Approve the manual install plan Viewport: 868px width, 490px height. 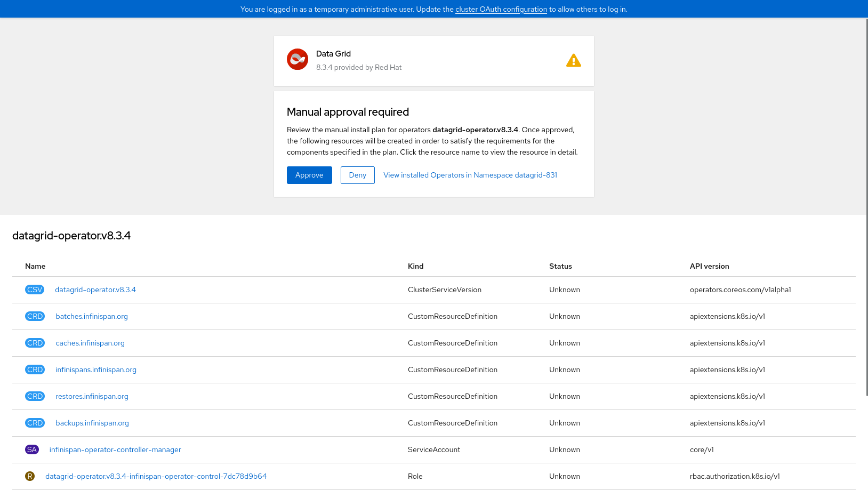click(x=309, y=175)
